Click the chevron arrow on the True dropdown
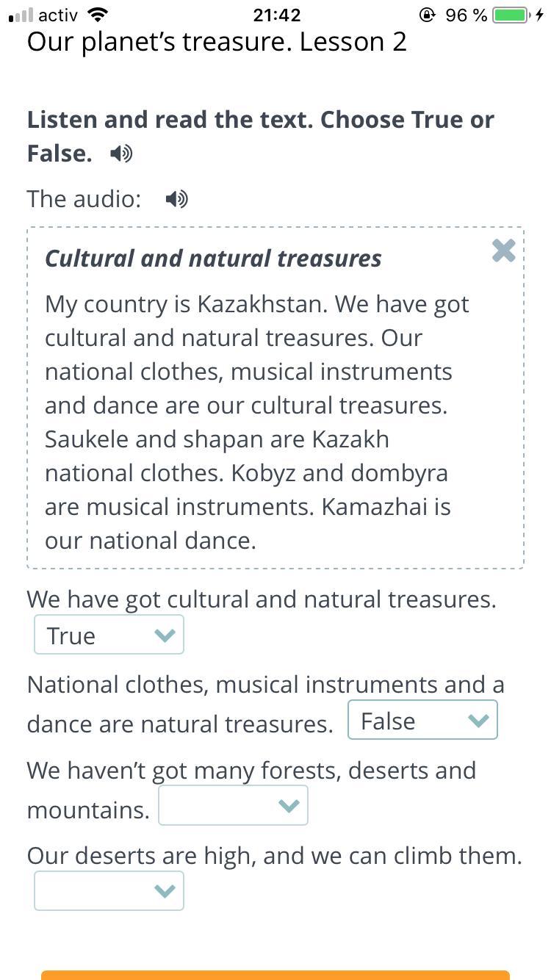Viewport: 551px width, 980px height. [x=165, y=635]
